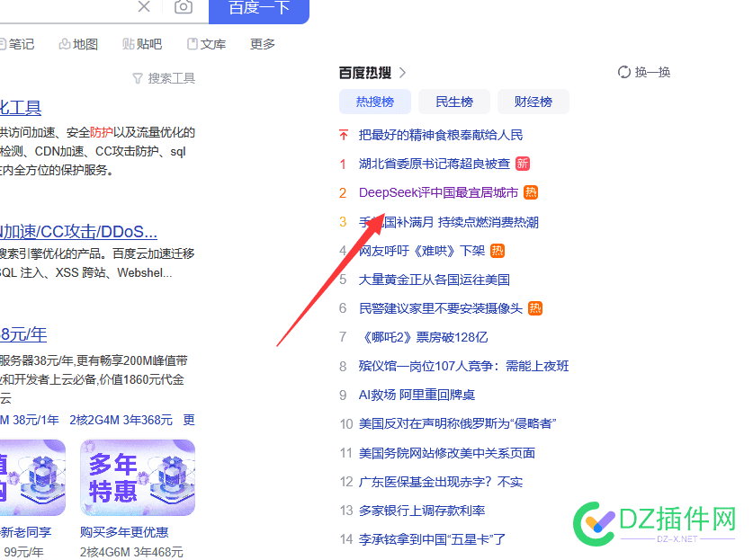The image size is (753, 560).
Task: Open the 更多 tab menu
Action: (263, 44)
